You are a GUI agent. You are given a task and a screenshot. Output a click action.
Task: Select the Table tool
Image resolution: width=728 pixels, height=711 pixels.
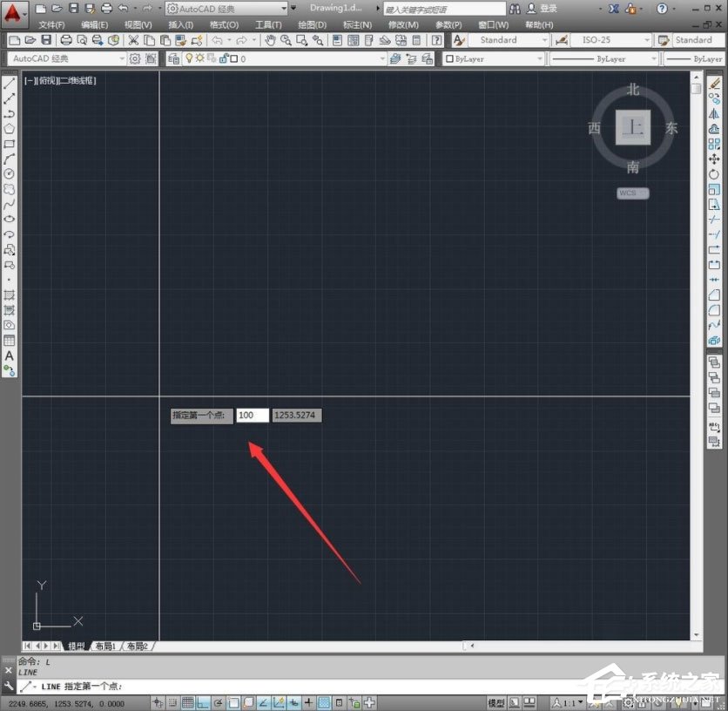(x=10, y=340)
